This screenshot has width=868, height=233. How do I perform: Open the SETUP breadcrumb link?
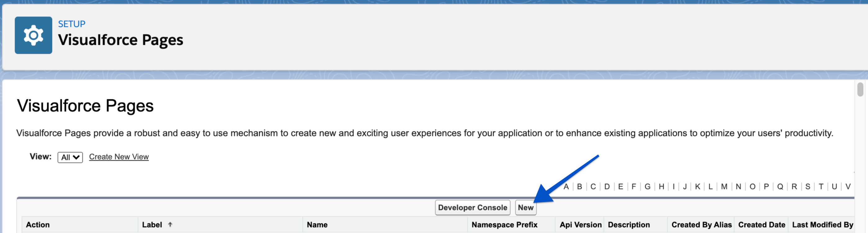pos(72,24)
